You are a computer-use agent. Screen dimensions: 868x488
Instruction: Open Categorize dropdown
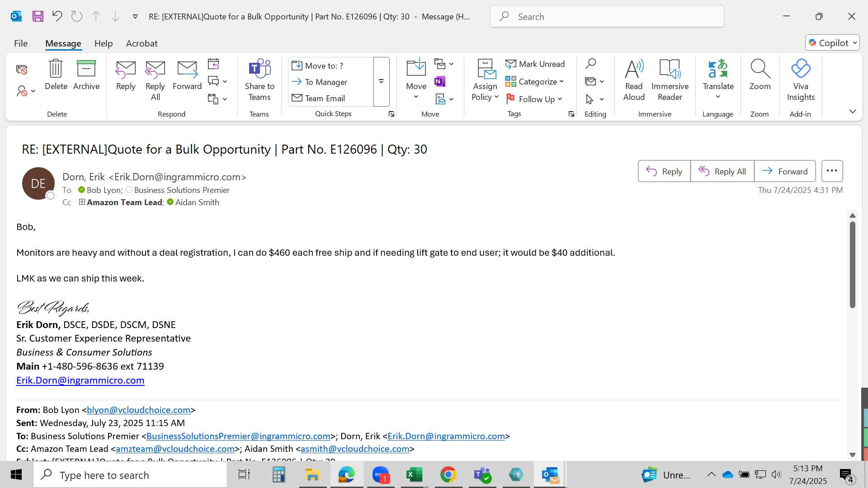535,81
